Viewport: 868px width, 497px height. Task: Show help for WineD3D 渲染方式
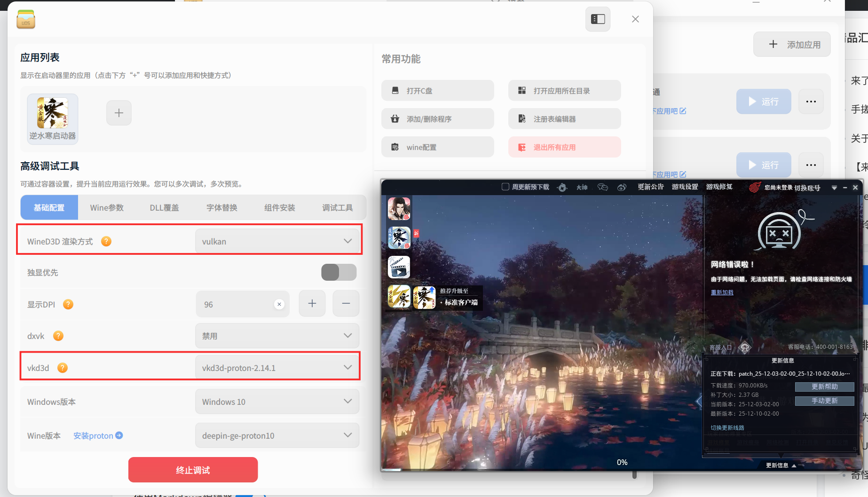(x=106, y=241)
